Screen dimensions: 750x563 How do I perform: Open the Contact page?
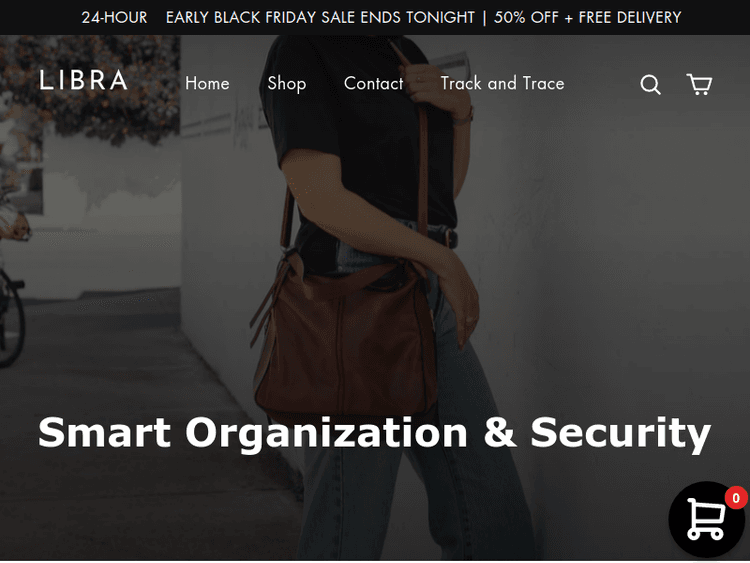pyautogui.click(x=374, y=83)
